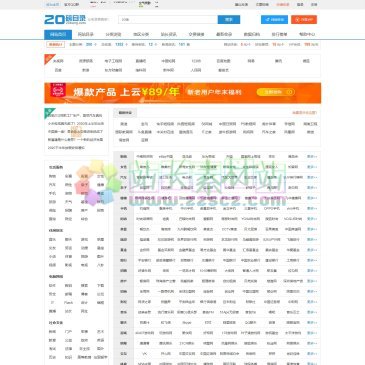The width and height of the screenshot is (365, 365).
Task: Open the VK site link
Action: 145,354
